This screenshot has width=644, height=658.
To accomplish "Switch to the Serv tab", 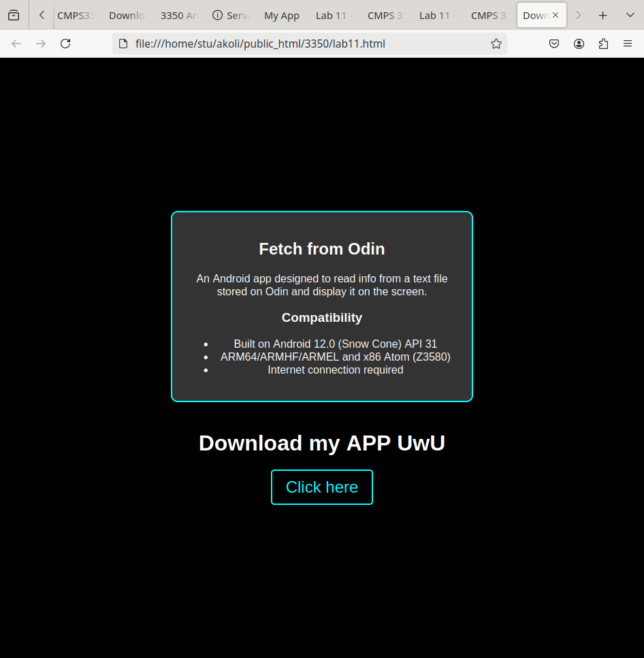I will [x=231, y=16].
